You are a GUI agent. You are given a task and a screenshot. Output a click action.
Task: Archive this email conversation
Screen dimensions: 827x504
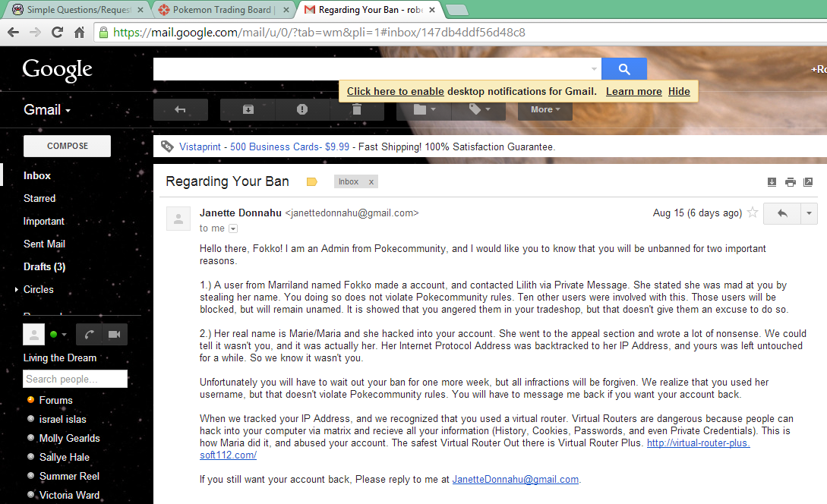pyautogui.click(x=248, y=109)
